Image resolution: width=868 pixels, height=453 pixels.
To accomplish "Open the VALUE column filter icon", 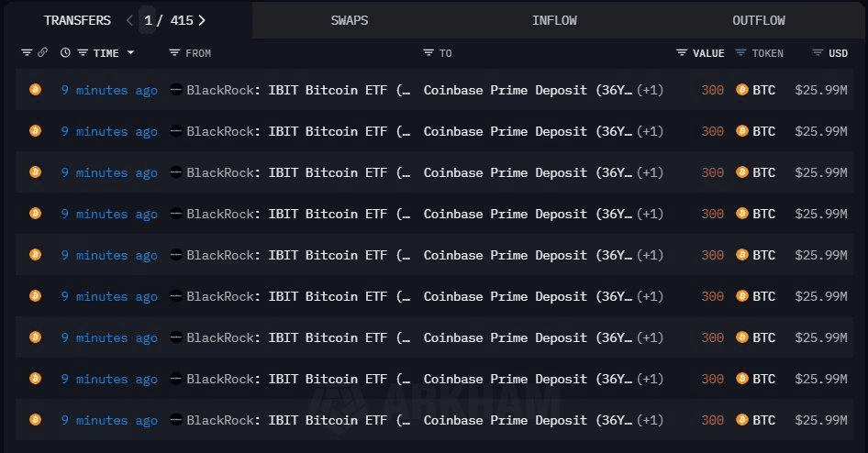I will [x=682, y=52].
